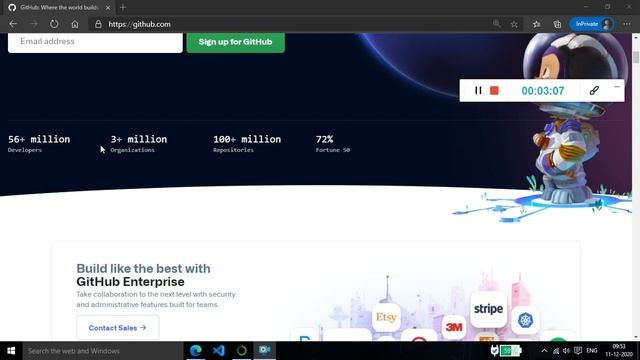Image resolution: width=640 pixels, height=360 pixels.
Task: Click Search the web and Windows box
Action: coord(103,351)
